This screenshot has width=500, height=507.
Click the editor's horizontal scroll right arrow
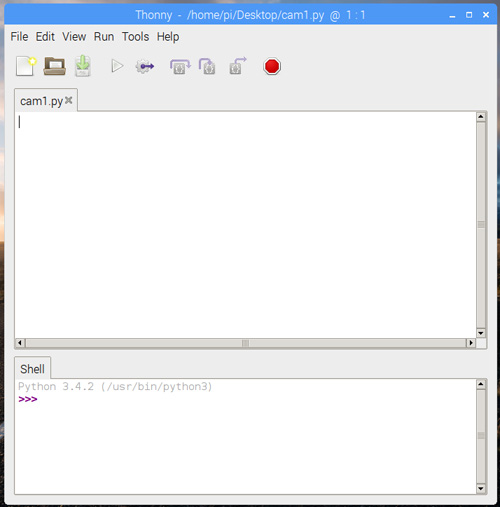(471, 343)
